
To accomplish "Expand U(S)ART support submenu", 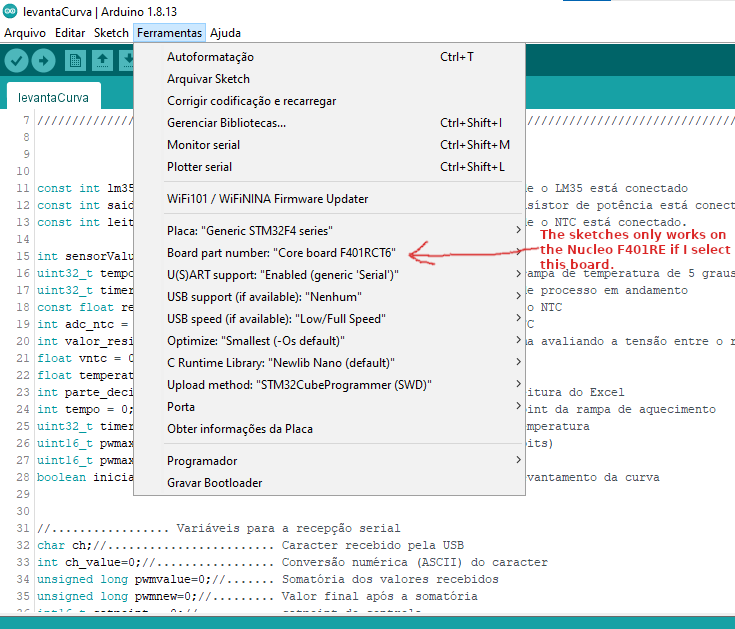I will [x=329, y=275].
